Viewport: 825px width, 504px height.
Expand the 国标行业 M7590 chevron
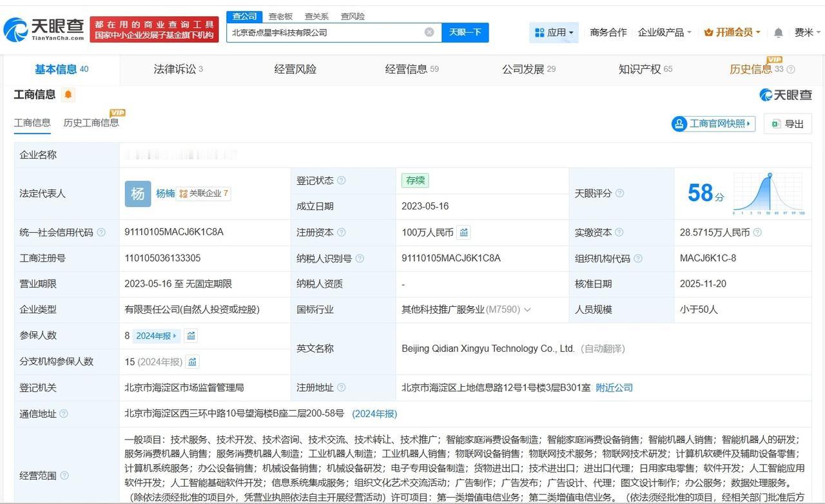(x=527, y=310)
